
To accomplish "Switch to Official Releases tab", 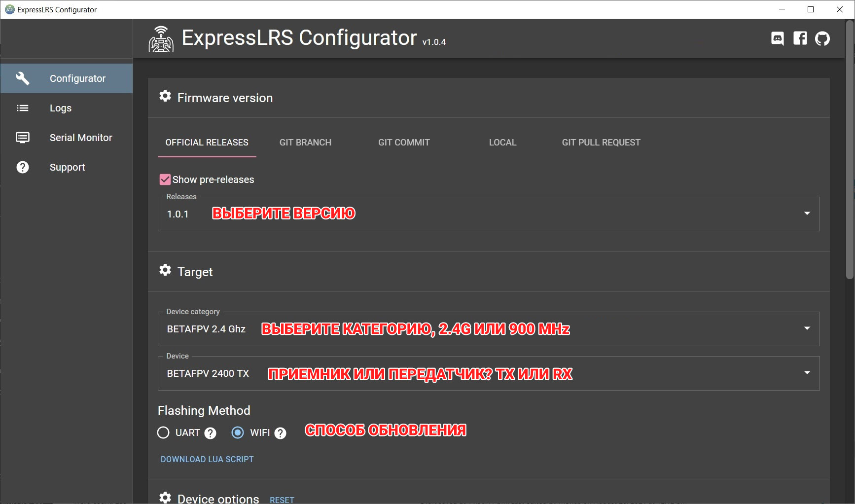I will (x=207, y=143).
